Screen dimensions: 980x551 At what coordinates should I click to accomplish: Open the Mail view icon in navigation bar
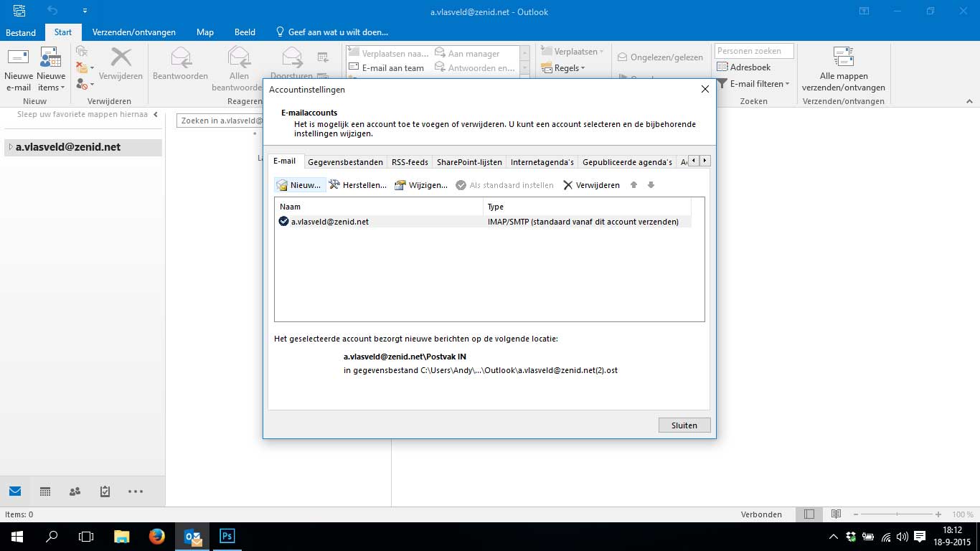point(15,491)
